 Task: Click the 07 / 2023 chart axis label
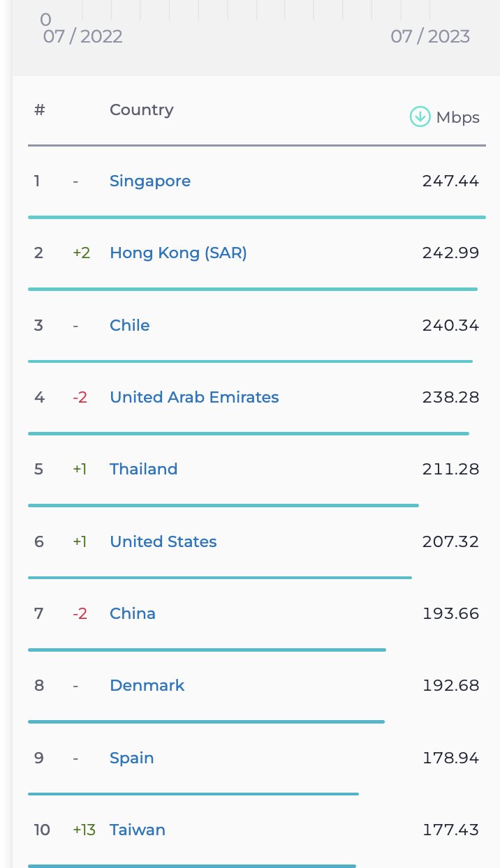pyautogui.click(x=430, y=36)
